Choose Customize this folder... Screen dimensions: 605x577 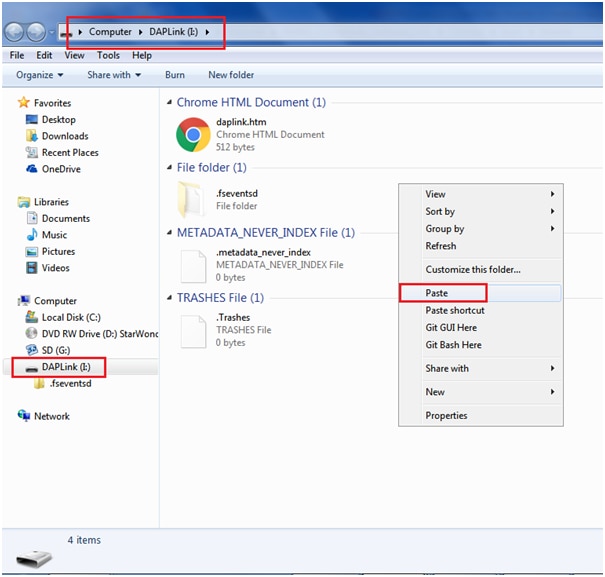click(481, 269)
